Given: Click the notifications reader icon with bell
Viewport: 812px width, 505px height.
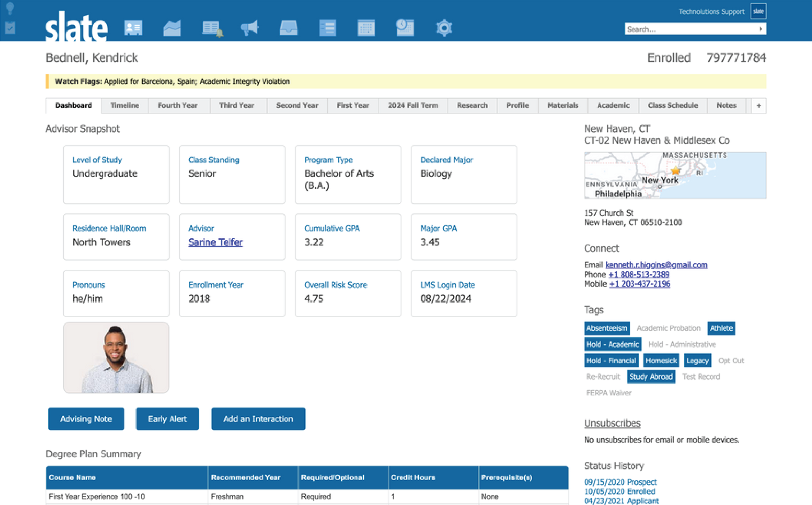Looking at the screenshot, I should click(x=211, y=28).
